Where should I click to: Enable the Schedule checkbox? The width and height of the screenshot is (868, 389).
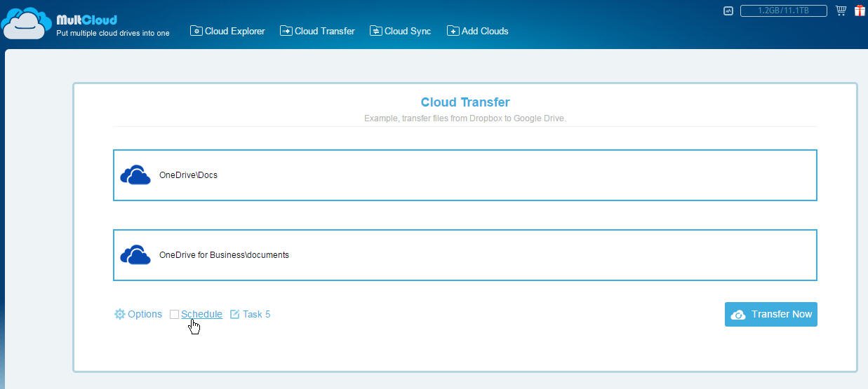point(174,314)
